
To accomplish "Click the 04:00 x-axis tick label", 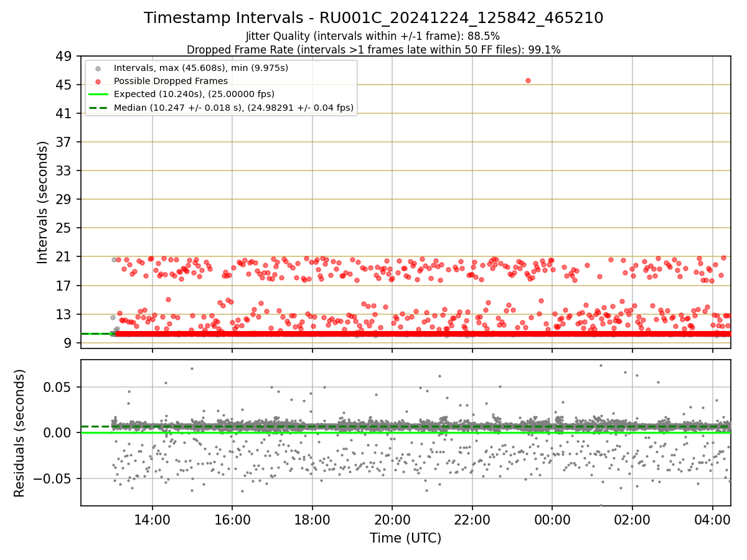I will 712,519.
